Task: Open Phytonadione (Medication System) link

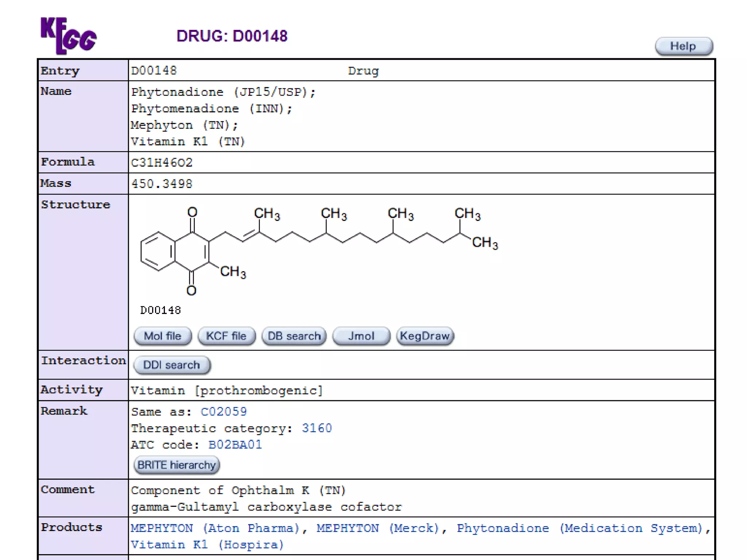Action: click(x=580, y=528)
